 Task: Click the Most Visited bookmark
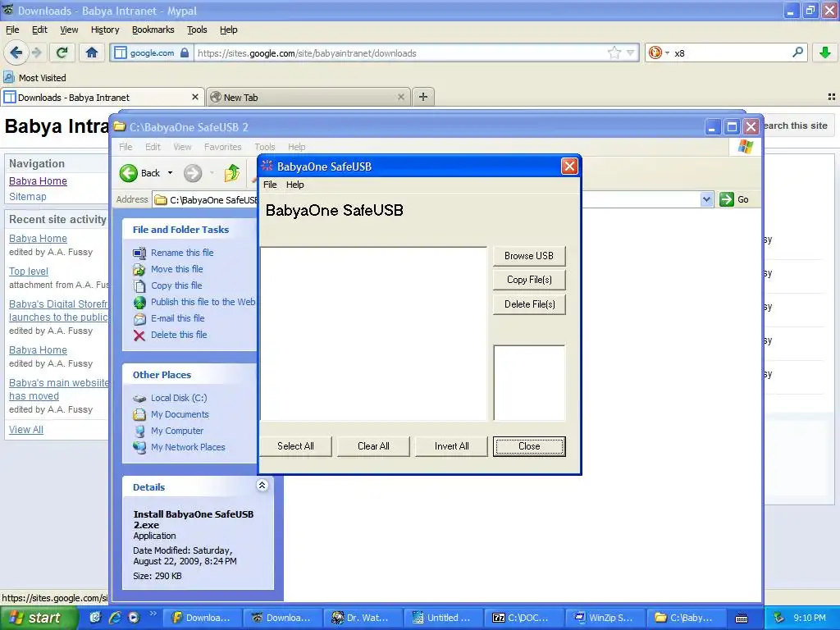tap(34, 78)
